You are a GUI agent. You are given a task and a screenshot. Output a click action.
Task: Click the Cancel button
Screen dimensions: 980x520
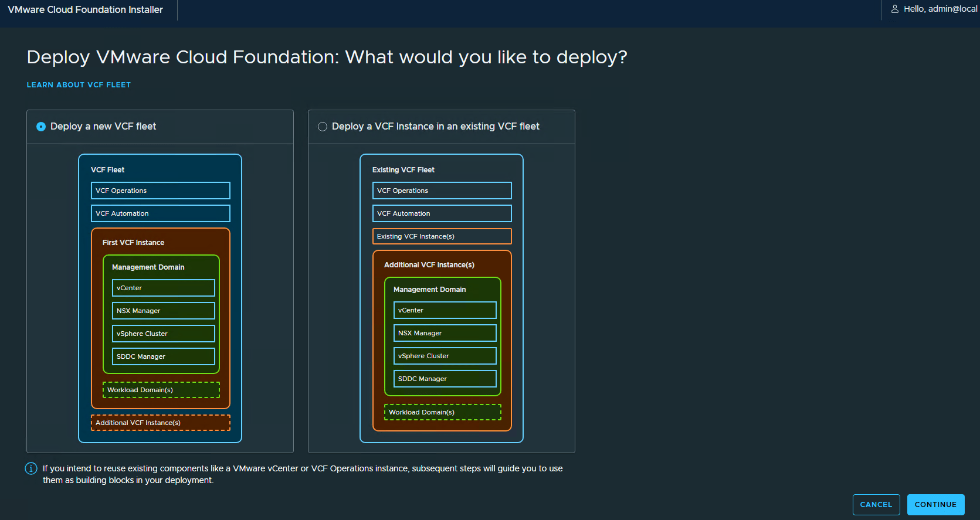876,505
